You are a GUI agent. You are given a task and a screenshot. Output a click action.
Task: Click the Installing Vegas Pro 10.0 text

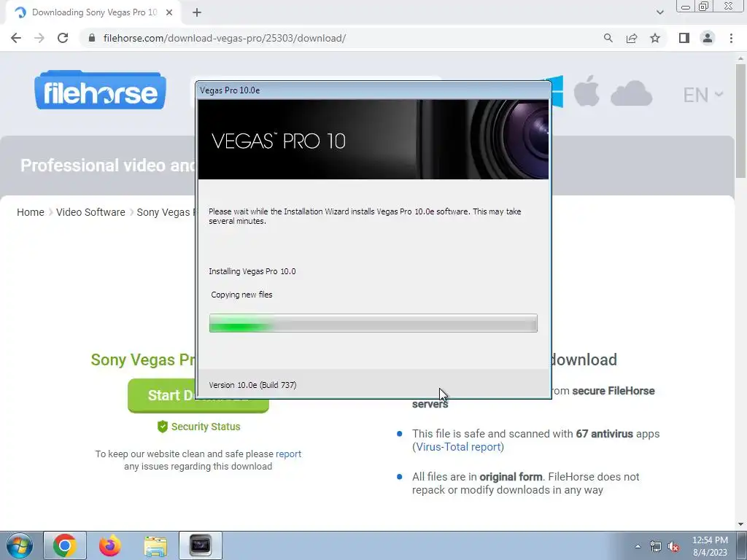pyautogui.click(x=252, y=271)
